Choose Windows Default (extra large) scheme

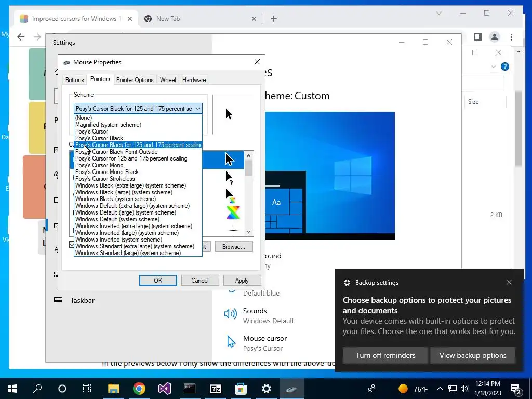[138, 206]
